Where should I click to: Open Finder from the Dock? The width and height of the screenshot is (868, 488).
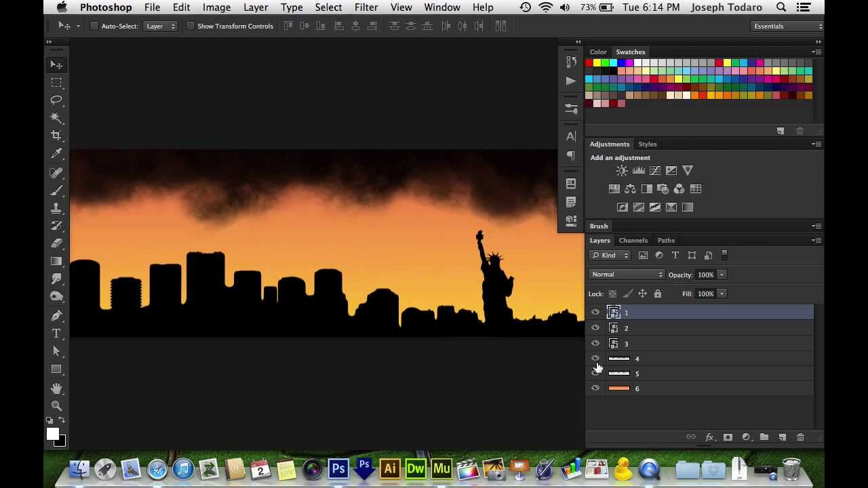[79, 469]
